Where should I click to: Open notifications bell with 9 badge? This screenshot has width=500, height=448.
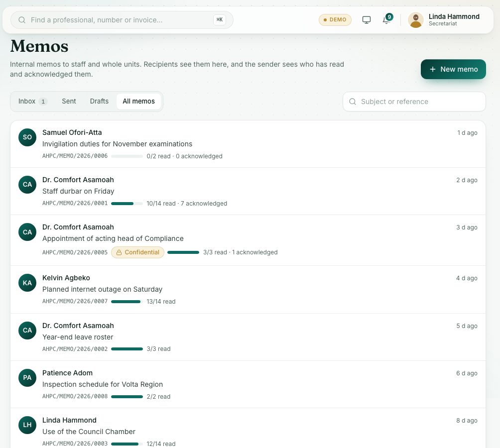click(387, 19)
